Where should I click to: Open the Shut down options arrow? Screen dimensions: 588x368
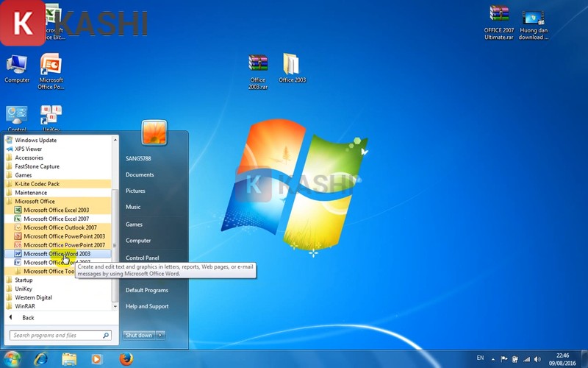[x=161, y=335]
